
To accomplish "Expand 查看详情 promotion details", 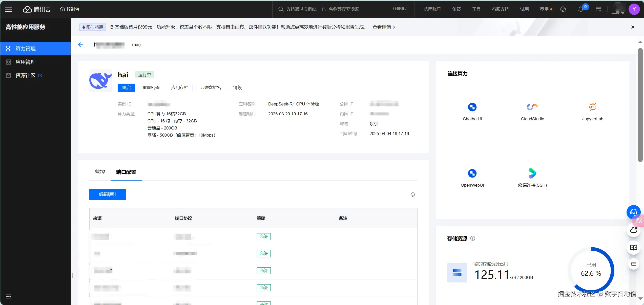I will click(384, 27).
